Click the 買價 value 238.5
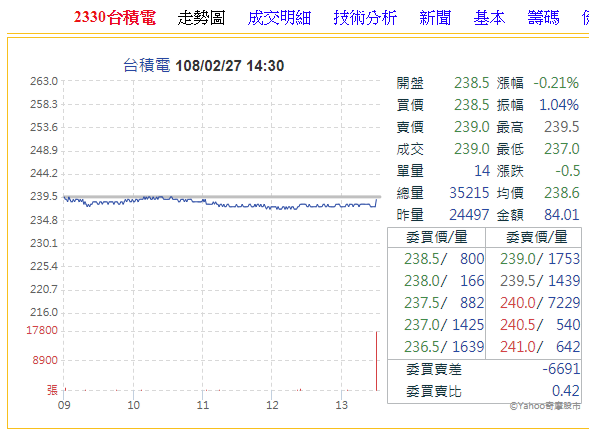 click(x=471, y=105)
